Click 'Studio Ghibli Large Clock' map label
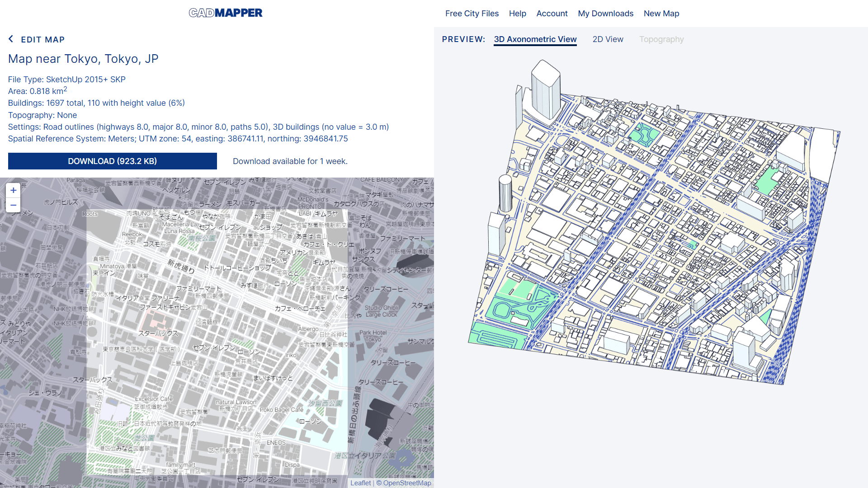The image size is (868, 488). click(x=381, y=311)
